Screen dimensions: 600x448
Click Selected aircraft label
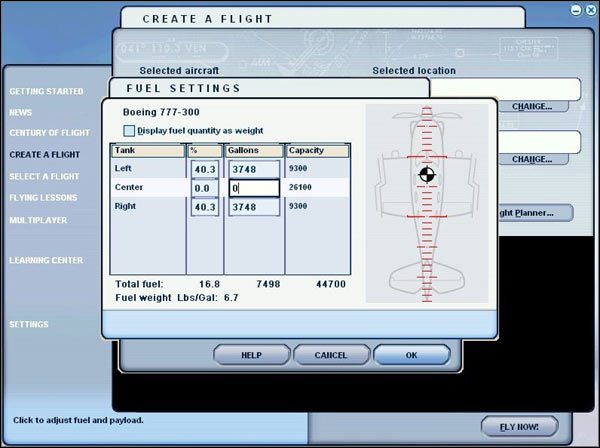pyautogui.click(x=179, y=70)
